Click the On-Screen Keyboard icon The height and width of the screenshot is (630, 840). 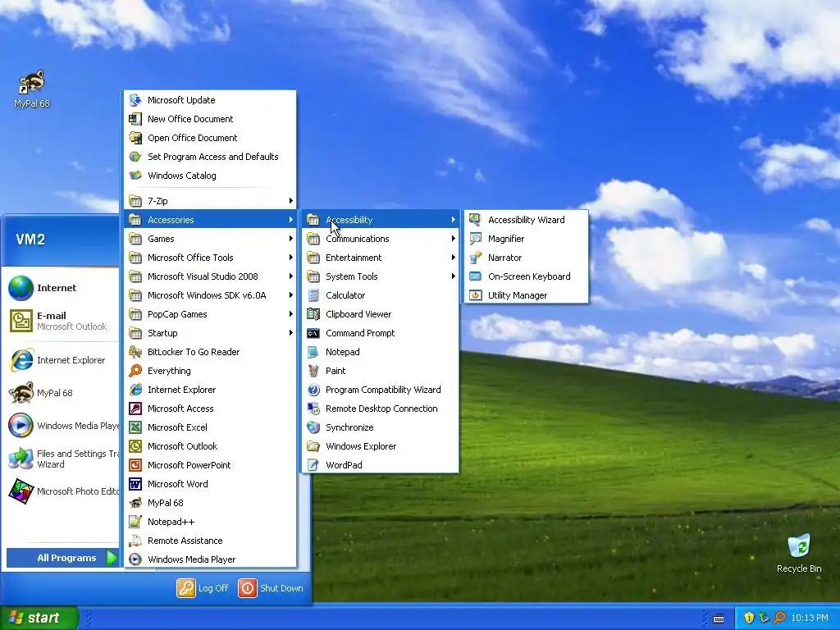click(475, 276)
